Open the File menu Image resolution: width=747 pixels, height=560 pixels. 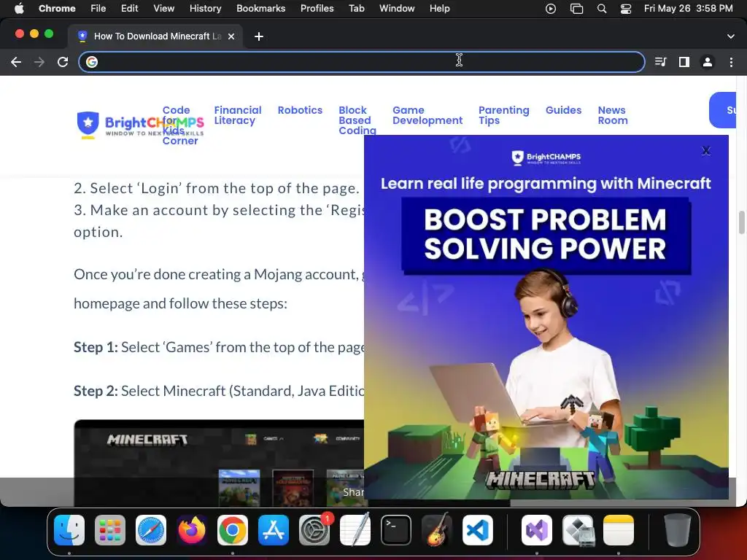(x=98, y=9)
